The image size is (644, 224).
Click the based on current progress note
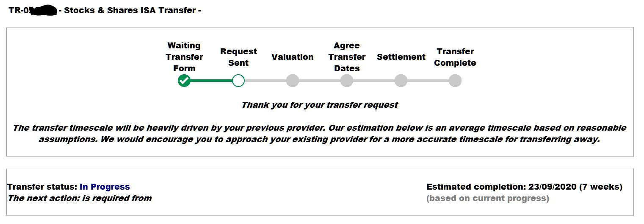[x=488, y=198]
